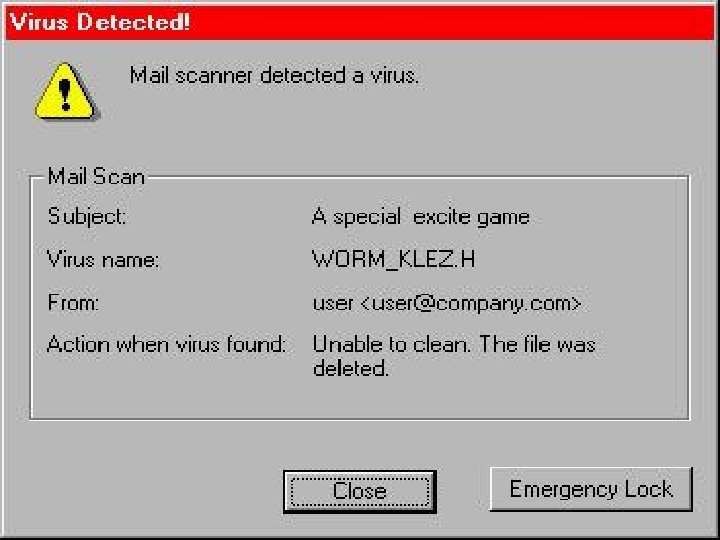Viewport: 720px width, 540px height.
Task: Click the 'Action when virus found:' label
Action: click(166, 344)
